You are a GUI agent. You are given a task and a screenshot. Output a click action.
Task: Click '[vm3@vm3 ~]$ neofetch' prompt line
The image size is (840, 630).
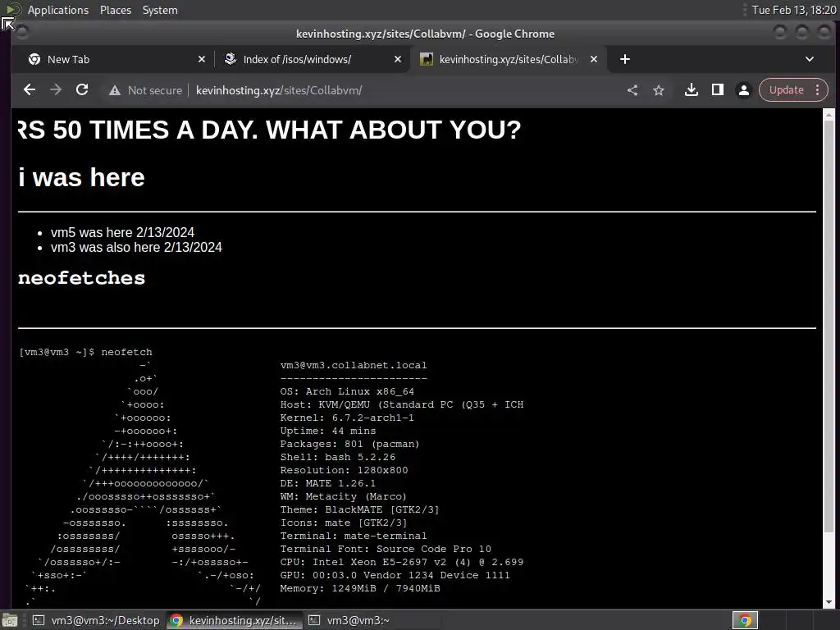pyautogui.click(x=85, y=352)
